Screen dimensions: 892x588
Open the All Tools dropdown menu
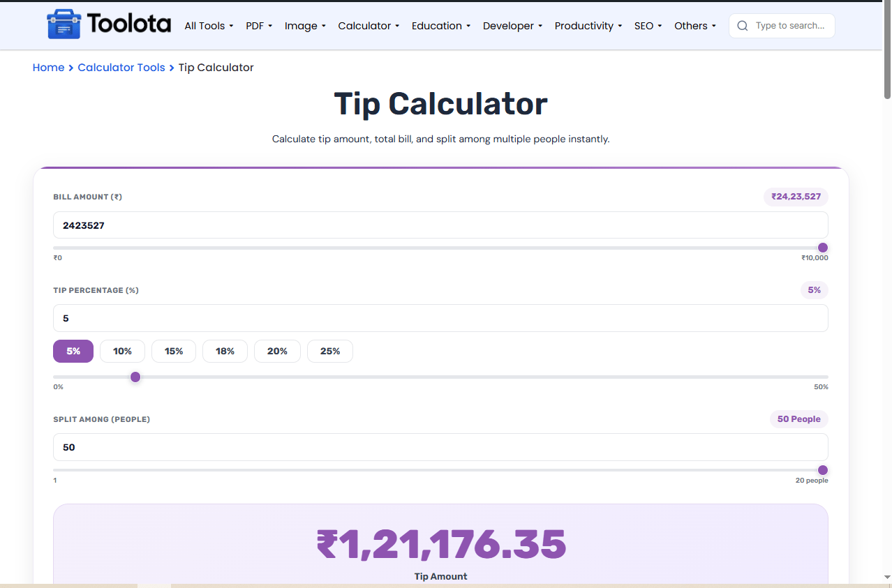(209, 26)
